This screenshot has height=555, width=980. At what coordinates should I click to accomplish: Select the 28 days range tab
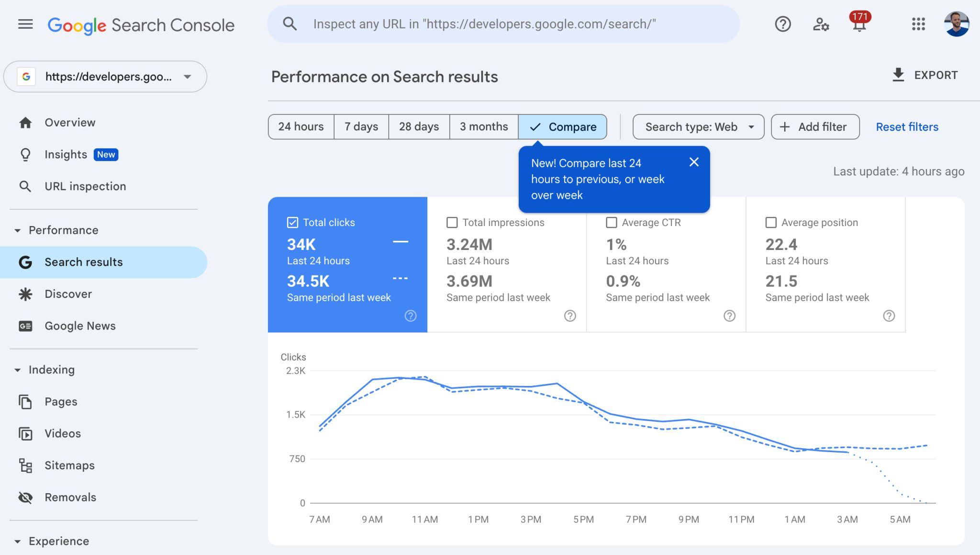coord(419,127)
